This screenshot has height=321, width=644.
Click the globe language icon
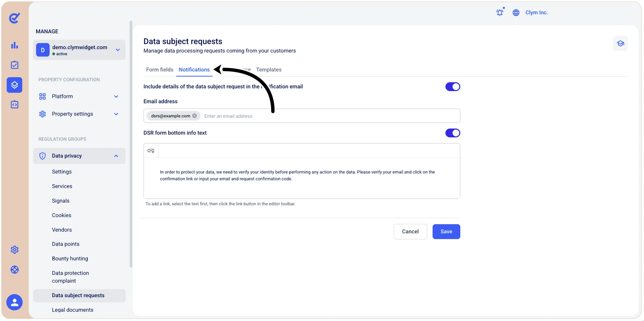(x=516, y=12)
